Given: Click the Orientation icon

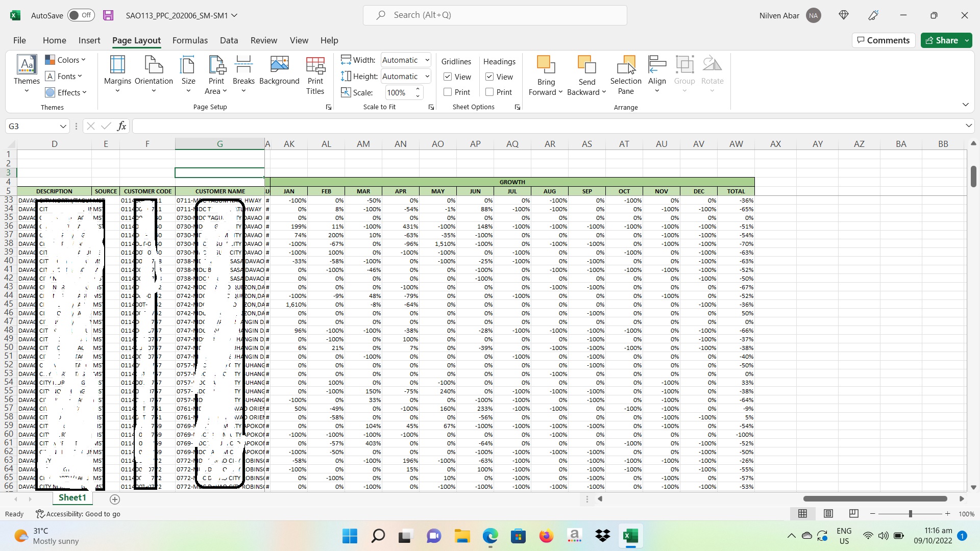Looking at the screenshot, I should [x=154, y=65].
